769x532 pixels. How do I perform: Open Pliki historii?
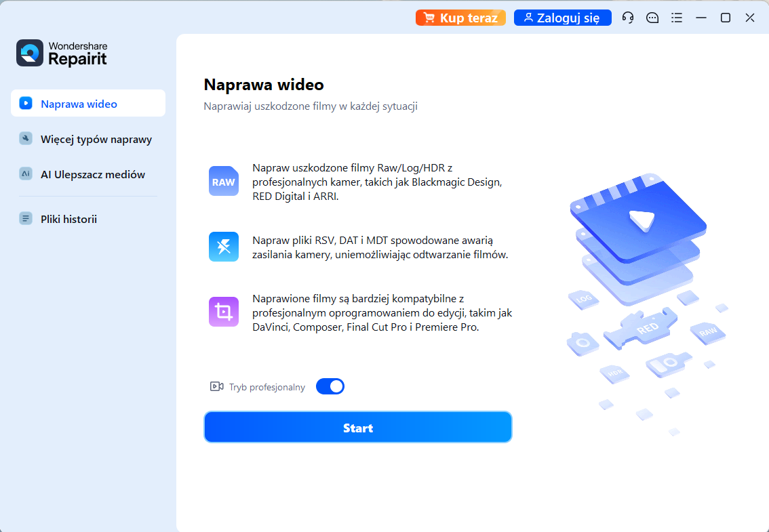coord(88,219)
